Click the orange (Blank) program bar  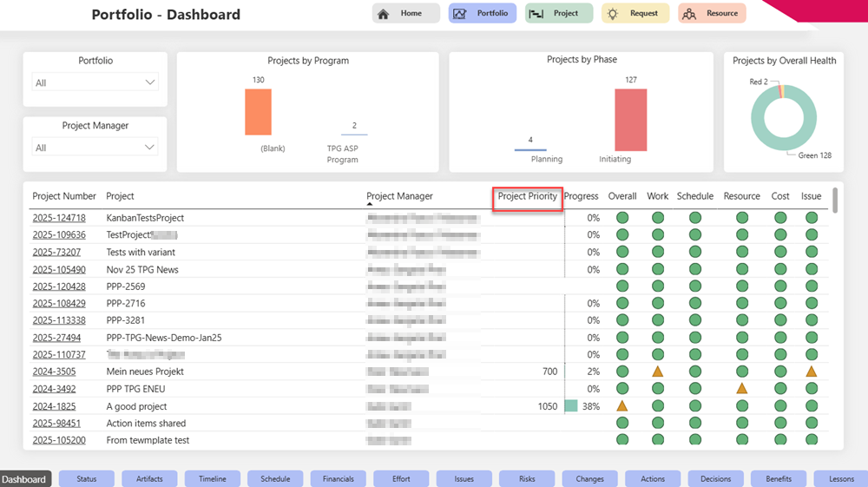[258, 112]
